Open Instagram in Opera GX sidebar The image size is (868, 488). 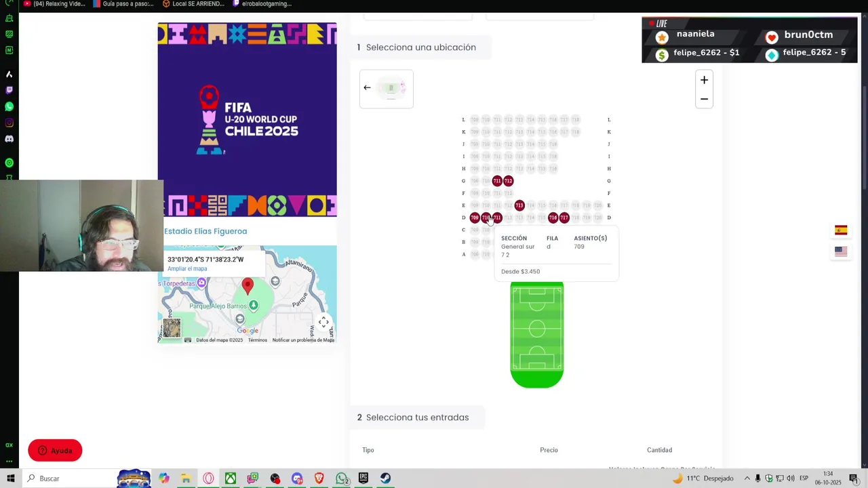coord(9,123)
